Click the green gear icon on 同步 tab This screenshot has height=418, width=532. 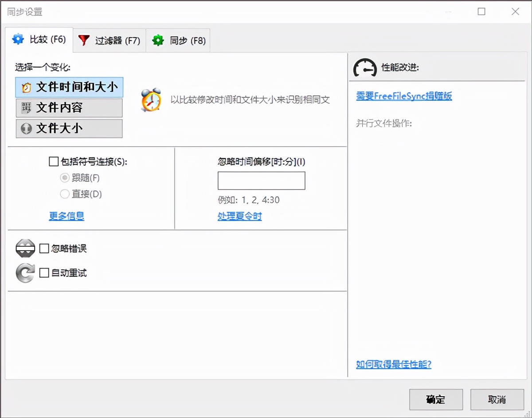(x=158, y=40)
